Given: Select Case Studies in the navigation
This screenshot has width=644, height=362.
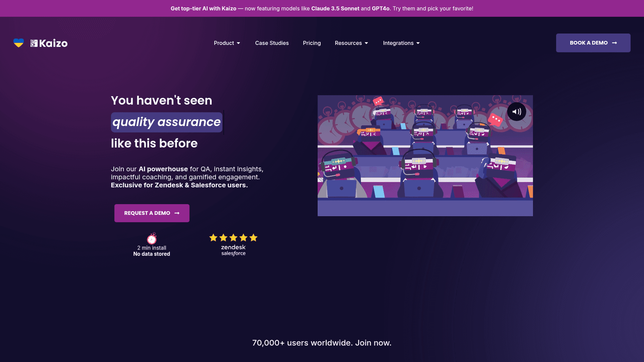Looking at the screenshot, I should point(272,43).
